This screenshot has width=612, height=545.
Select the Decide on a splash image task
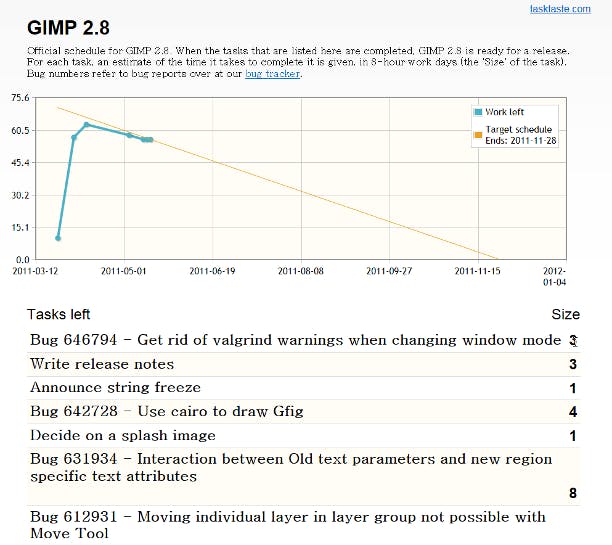tap(122, 435)
